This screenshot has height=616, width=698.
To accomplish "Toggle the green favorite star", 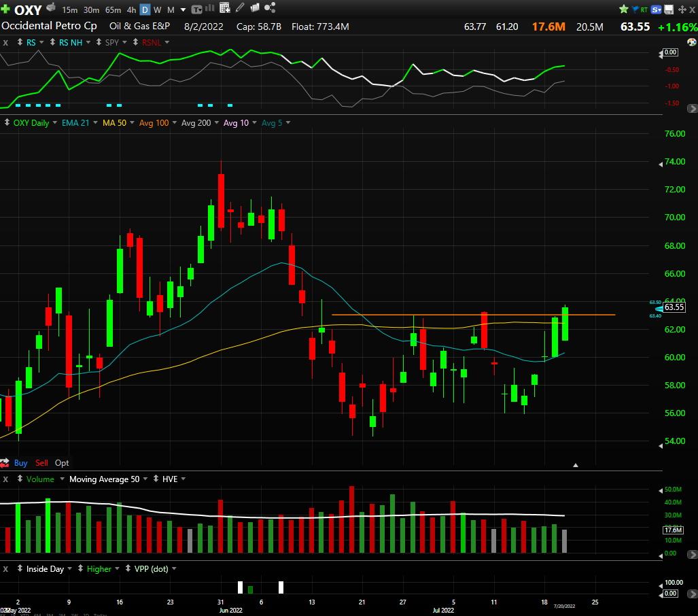I will tap(624, 9).
